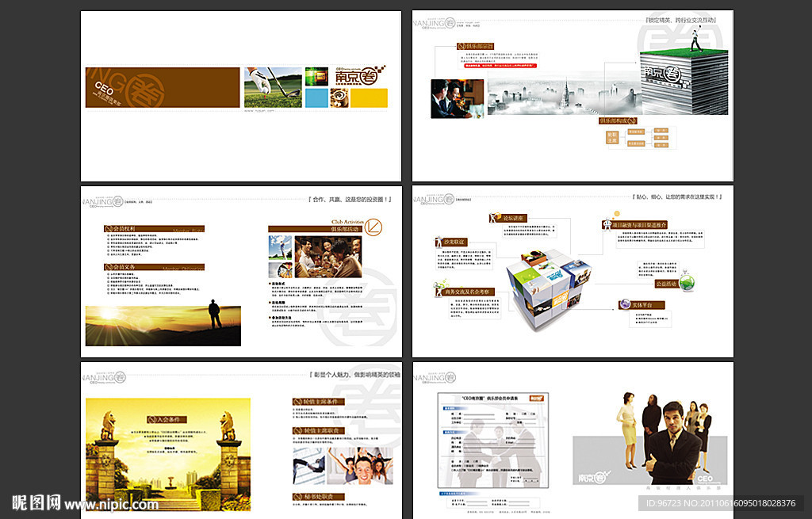Click the 公益活动 label
Viewport: 812px width, 519px height.
click(x=666, y=284)
